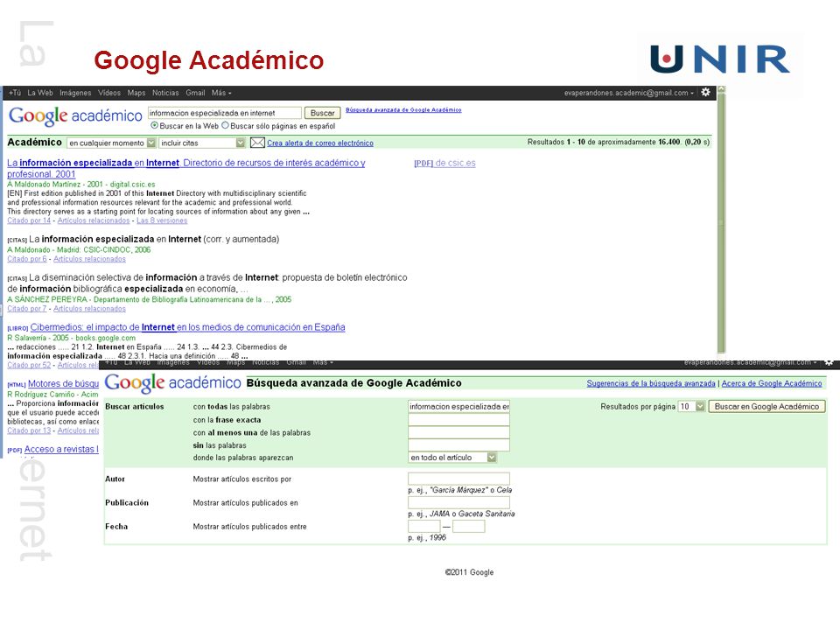The image size is (840, 630).
Task: Open the 'Más' menu in top bar
Action: (221, 93)
